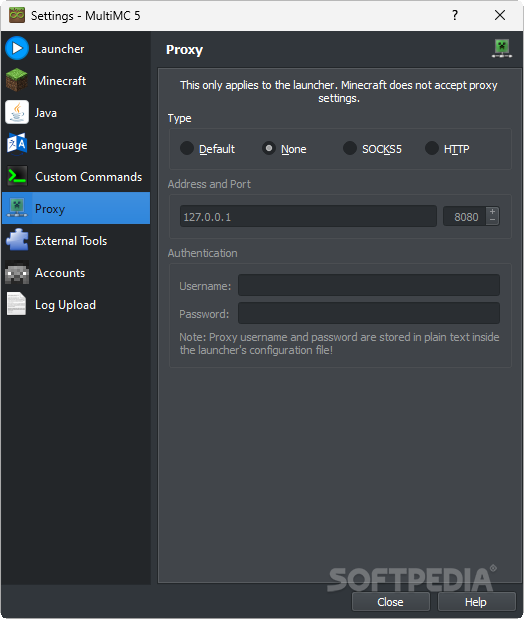Switch to the Launcher tab label

click(x=60, y=49)
